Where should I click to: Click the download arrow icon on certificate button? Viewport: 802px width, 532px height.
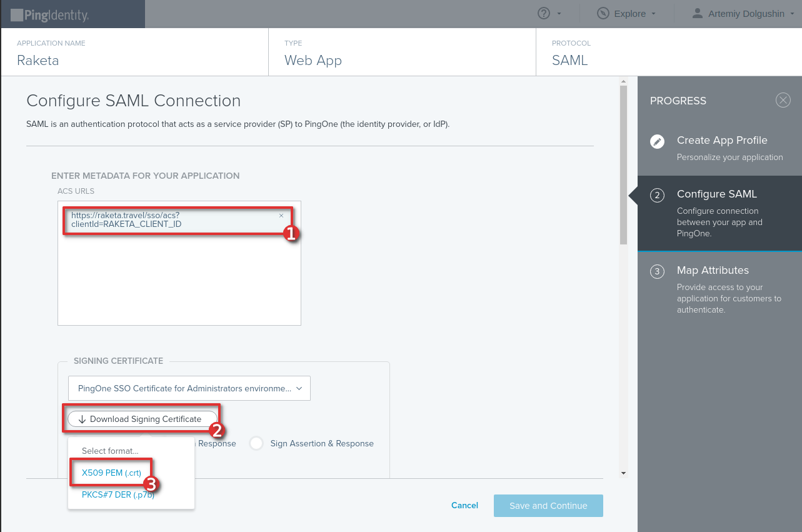point(82,419)
